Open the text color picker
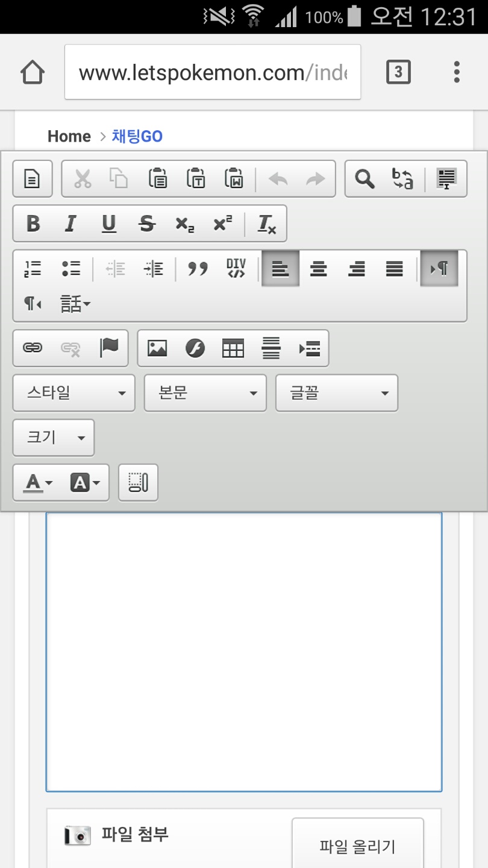This screenshot has height=868, width=488. point(39,482)
